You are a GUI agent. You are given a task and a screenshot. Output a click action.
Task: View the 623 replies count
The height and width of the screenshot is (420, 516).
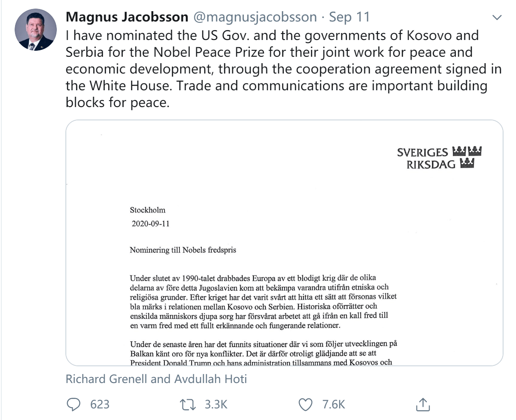(100, 405)
